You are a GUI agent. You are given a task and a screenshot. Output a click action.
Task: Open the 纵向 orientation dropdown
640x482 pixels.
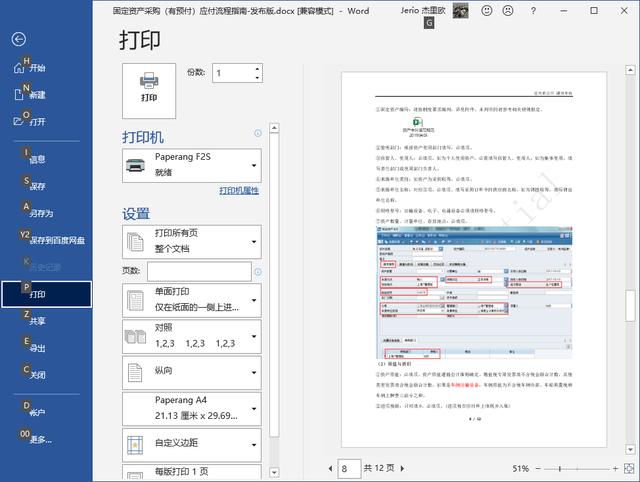pyautogui.click(x=192, y=373)
